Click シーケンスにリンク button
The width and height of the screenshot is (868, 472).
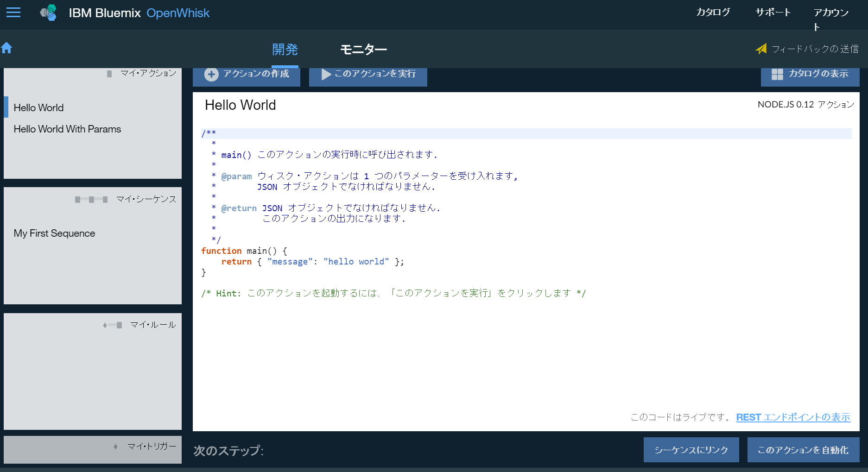pyautogui.click(x=691, y=450)
